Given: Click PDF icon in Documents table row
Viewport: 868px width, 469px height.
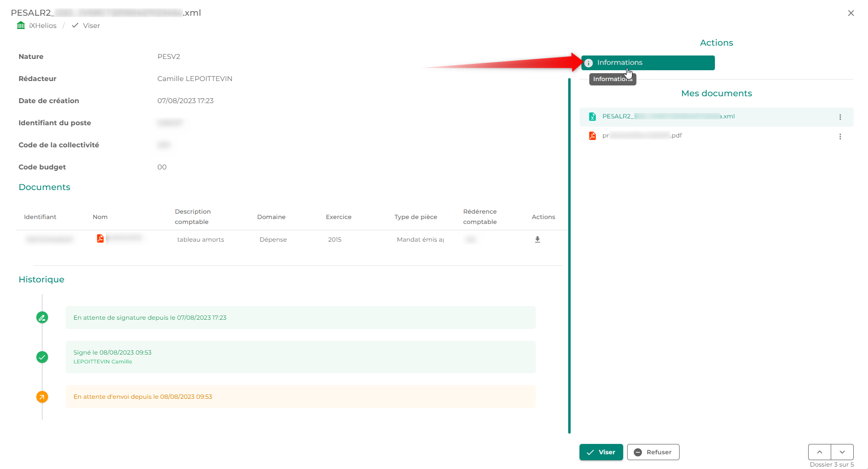Looking at the screenshot, I should pyautogui.click(x=100, y=239).
